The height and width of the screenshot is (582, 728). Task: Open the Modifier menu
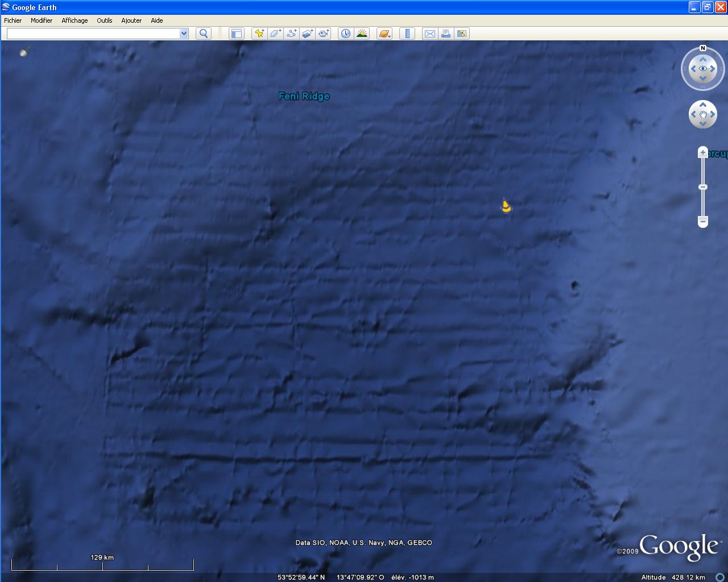click(x=42, y=20)
